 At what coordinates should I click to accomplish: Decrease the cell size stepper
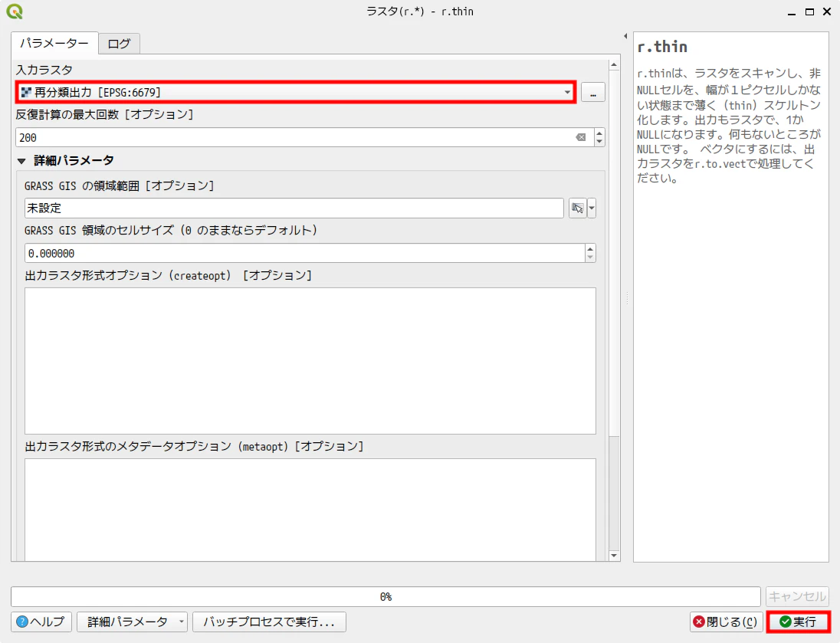tap(590, 258)
